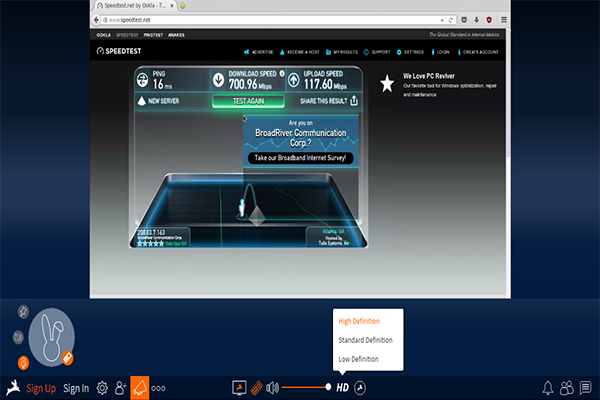Click the 208.83.7.163 IP label
This screenshot has width=600, height=400.
[x=151, y=232]
